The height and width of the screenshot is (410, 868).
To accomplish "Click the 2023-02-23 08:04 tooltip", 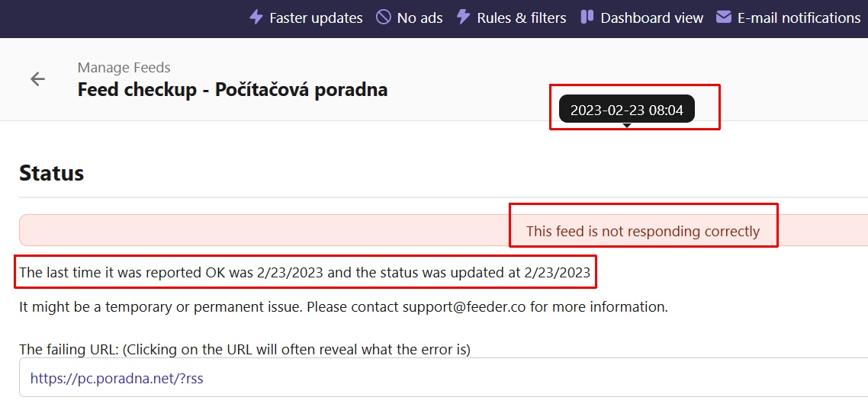I will [626, 110].
